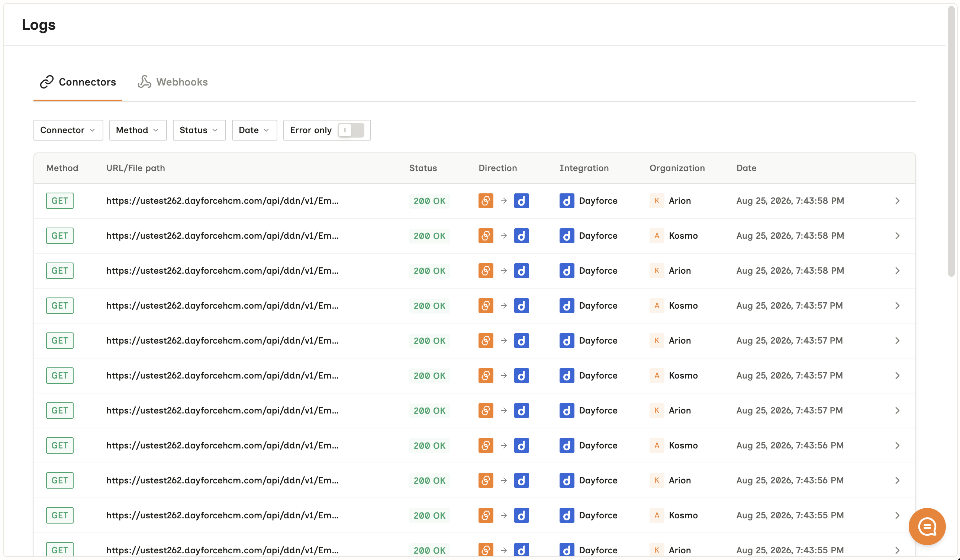Click orange source icon in Kosmo 7:43:56 PM row
Screen dimensions: 960x560
486,446
